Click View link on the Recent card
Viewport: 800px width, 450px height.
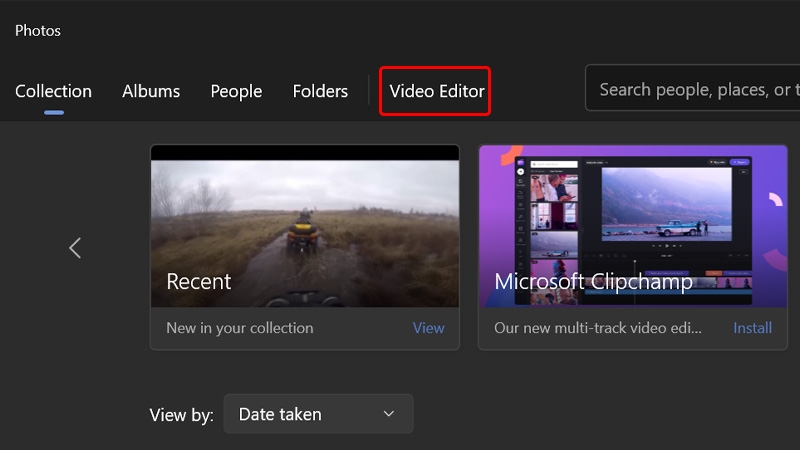click(x=429, y=328)
